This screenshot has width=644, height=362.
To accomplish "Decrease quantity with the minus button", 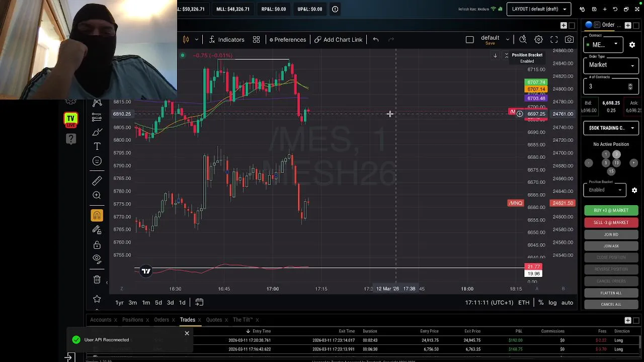I will pyautogui.click(x=589, y=163).
